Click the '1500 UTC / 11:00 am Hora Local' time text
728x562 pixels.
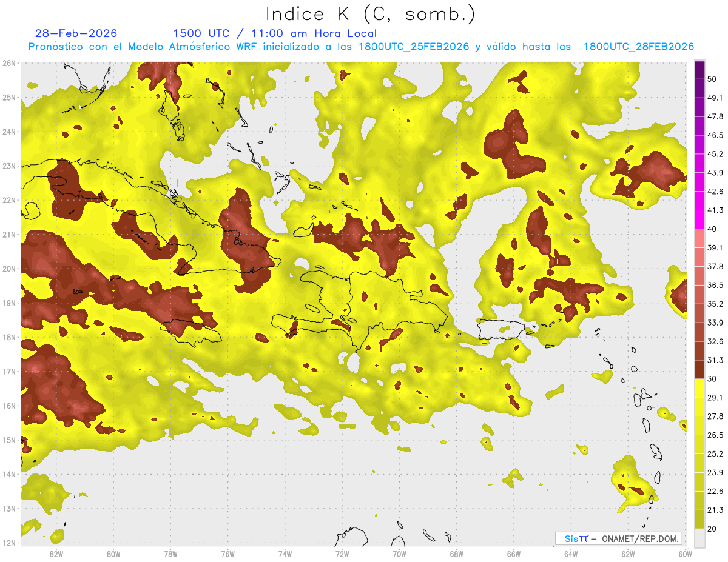tap(275, 33)
